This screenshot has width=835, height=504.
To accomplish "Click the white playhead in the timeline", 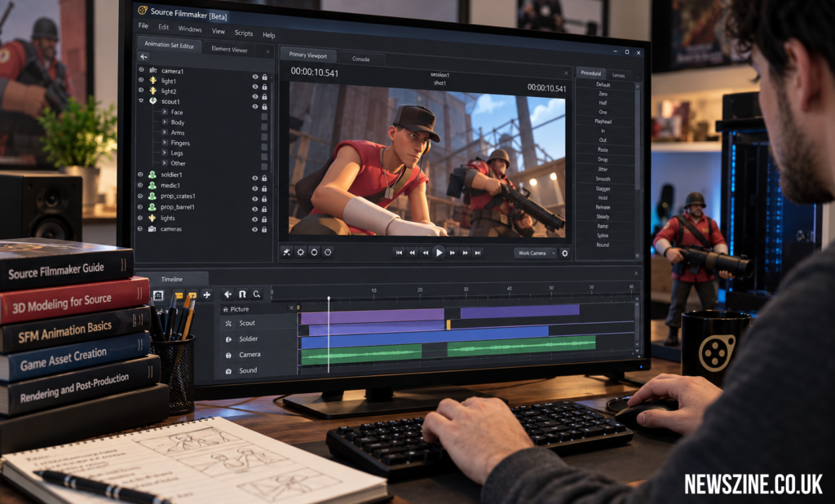I will pos(329,334).
